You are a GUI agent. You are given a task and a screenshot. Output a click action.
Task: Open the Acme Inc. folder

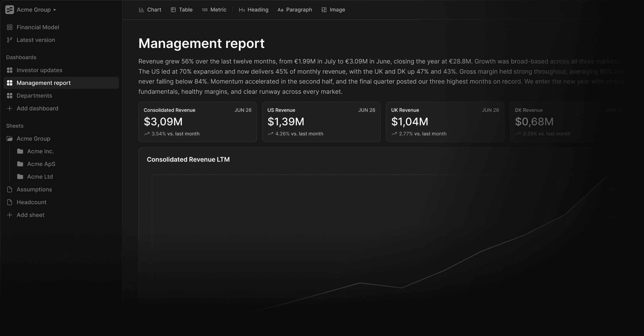click(41, 151)
